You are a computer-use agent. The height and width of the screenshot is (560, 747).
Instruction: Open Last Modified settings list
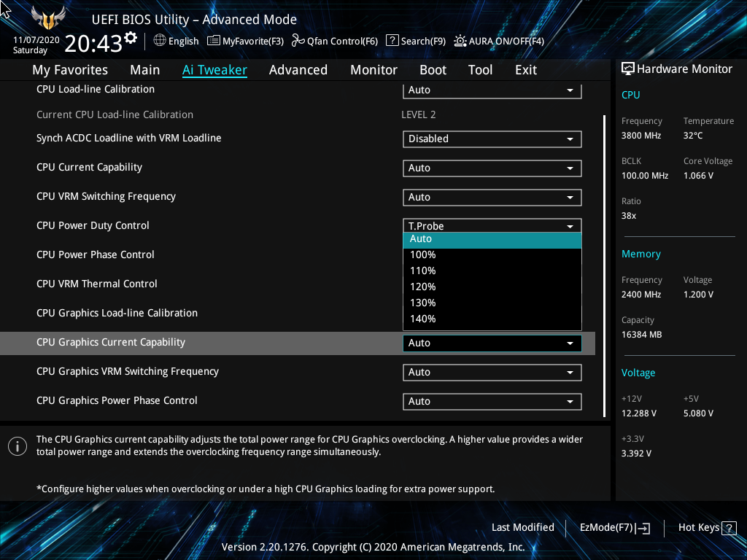click(x=522, y=527)
